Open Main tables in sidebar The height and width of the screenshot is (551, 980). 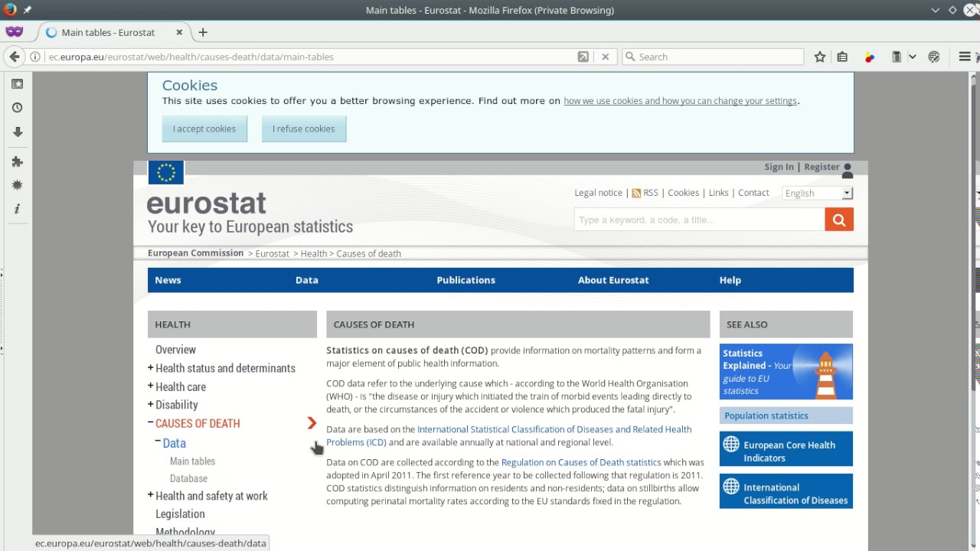pyautogui.click(x=192, y=461)
